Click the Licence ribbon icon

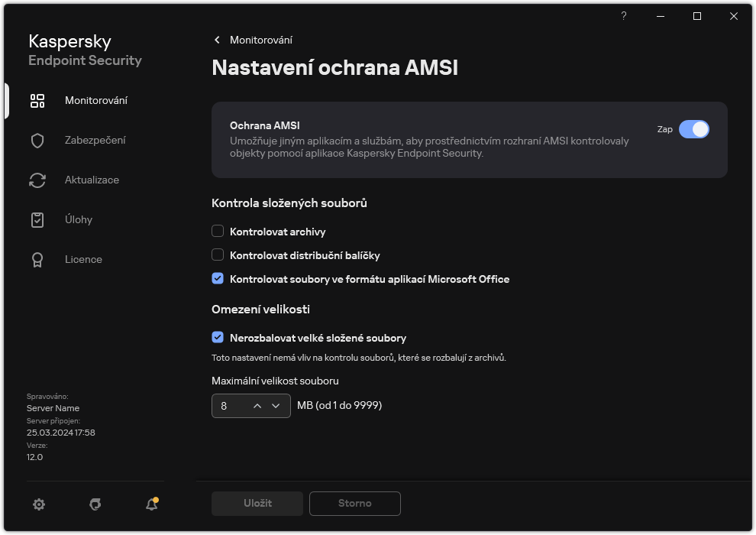pos(37,260)
